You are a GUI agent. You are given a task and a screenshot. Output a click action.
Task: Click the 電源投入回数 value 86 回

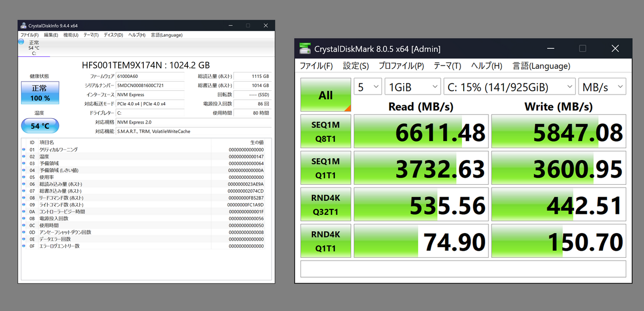pyautogui.click(x=253, y=104)
